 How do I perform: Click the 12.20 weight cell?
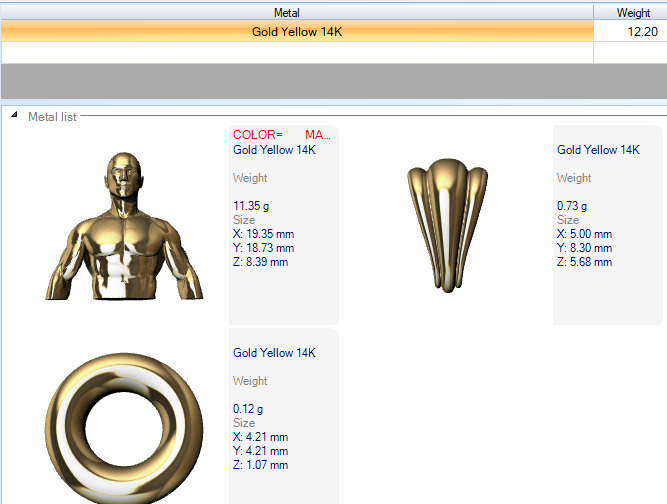coord(631,31)
